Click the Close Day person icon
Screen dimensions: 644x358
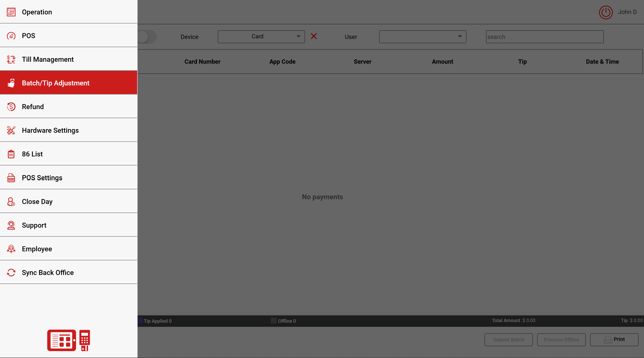coord(11,202)
